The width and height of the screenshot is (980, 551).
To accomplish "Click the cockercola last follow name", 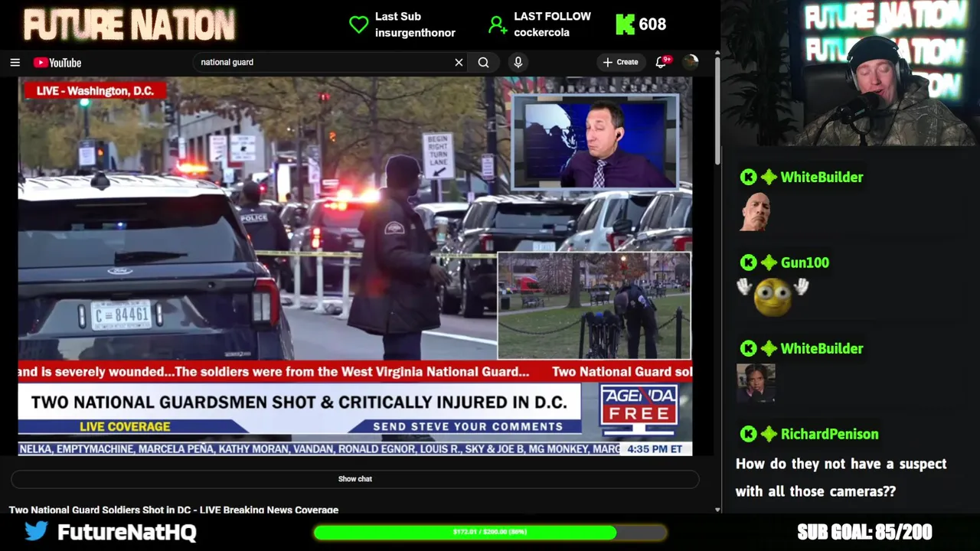I will 542,33.
